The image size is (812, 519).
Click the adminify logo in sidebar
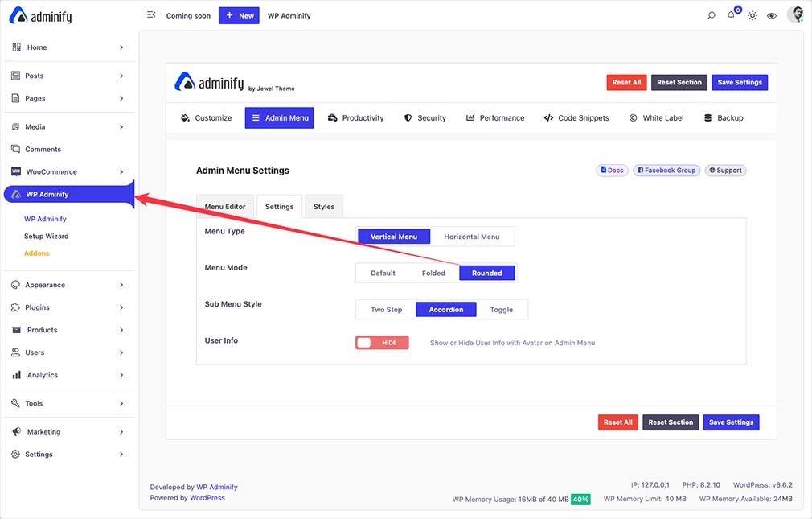40,16
